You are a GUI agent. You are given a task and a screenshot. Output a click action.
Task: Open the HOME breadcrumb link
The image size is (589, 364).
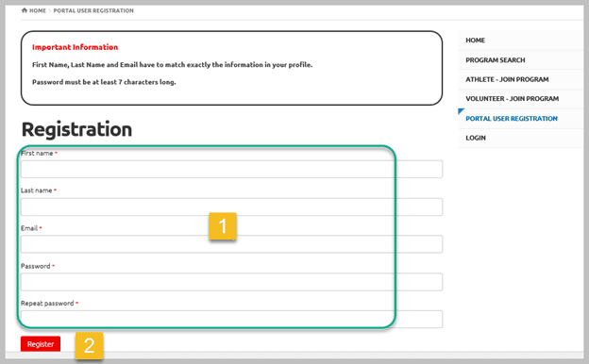(x=38, y=10)
